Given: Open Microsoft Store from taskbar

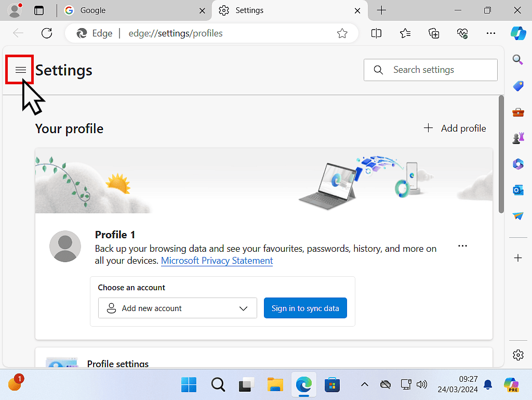Looking at the screenshot, I should click(x=332, y=385).
